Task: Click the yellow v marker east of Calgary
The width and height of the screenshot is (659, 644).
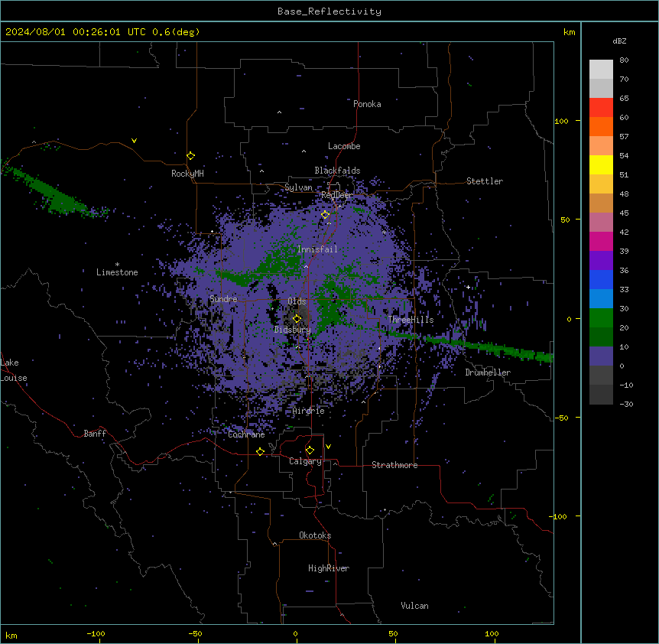Action: tap(328, 447)
